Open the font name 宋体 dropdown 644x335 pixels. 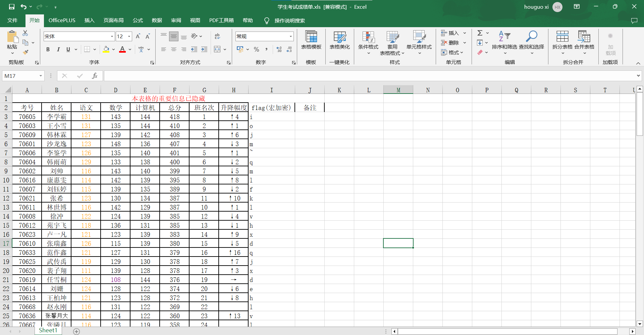click(x=112, y=36)
